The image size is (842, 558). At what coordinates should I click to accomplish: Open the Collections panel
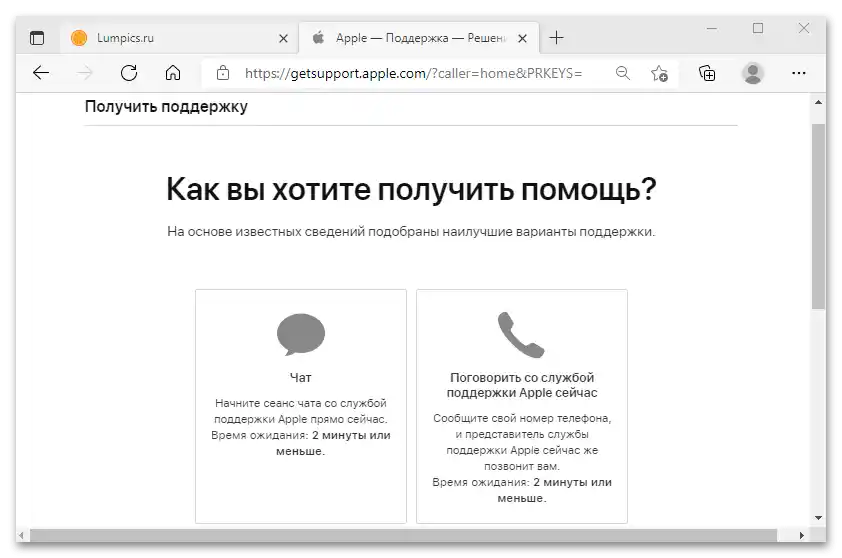point(707,73)
